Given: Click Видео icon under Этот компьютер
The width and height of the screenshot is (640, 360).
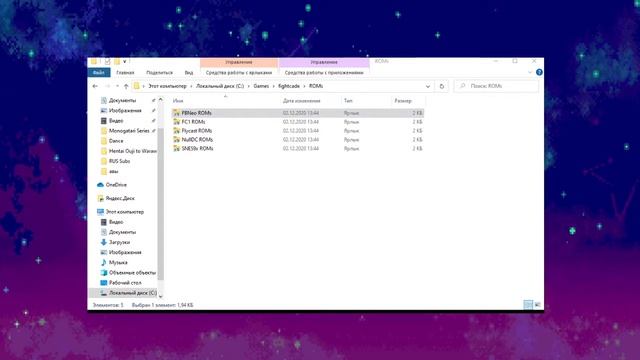Looking at the screenshot, I should [104, 222].
